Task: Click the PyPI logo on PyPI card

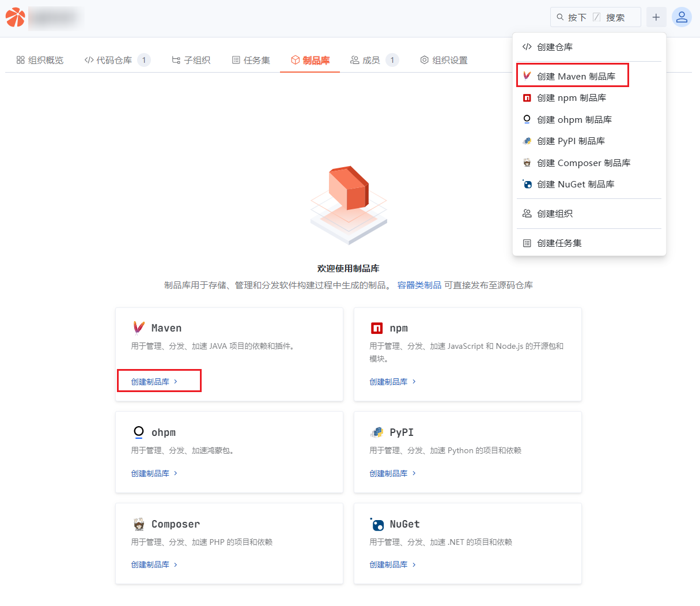Action: point(377,432)
